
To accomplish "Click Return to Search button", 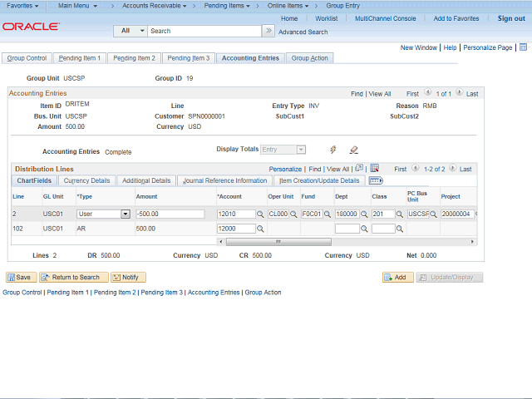I will click(x=74, y=277).
